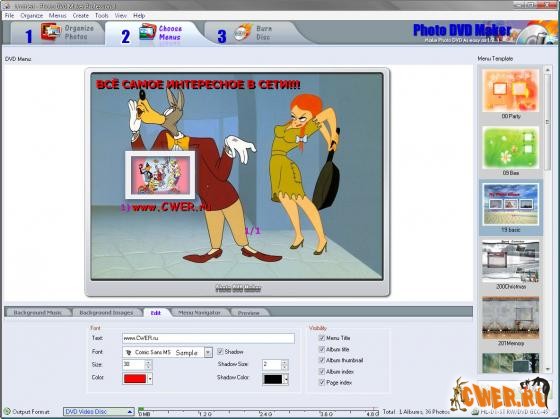Expand the Font dropdown arrow
Screen dimensions: 560x419
pyautogui.click(x=208, y=353)
